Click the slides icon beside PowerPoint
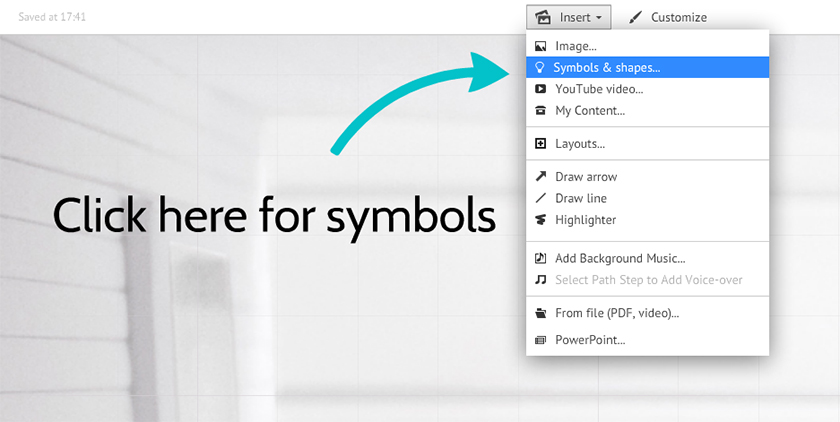The width and height of the screenshot is (840, 422). (x=541, y=340)
